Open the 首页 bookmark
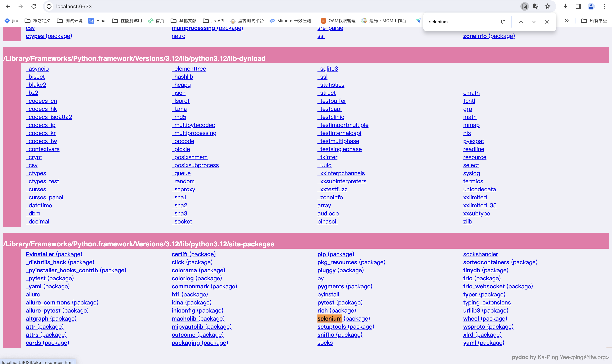 (x=156, y=21)
